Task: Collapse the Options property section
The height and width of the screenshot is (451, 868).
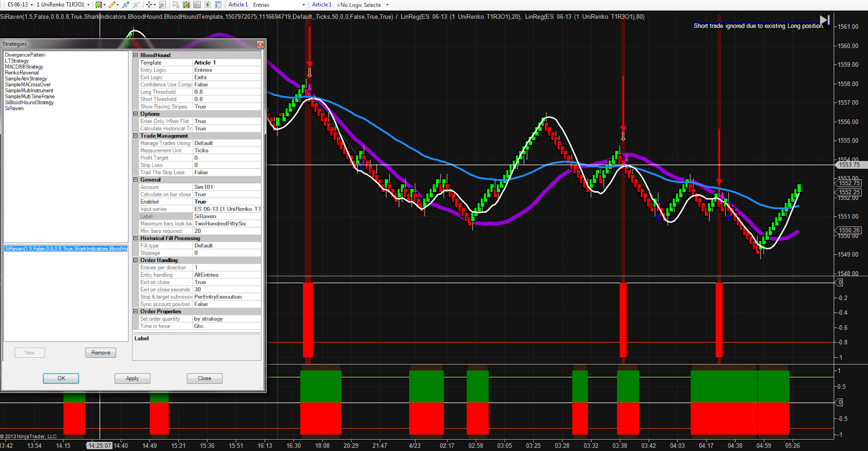Action: tap(136, 114)
